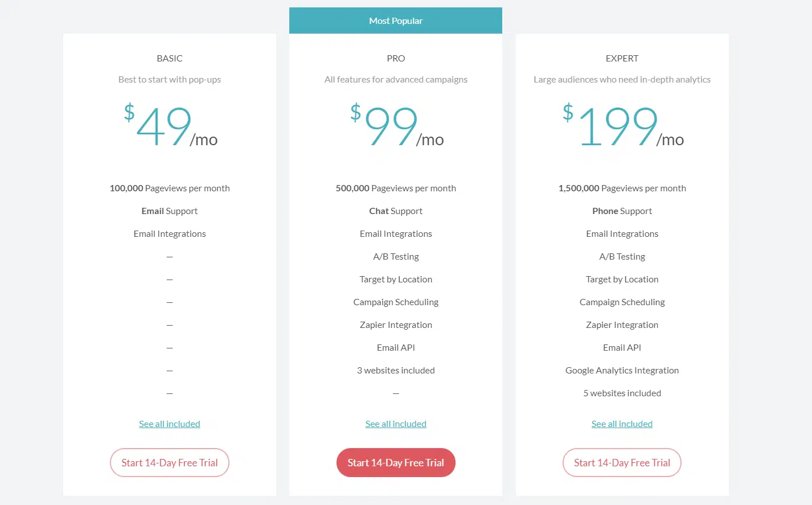Open See all included under Pro plan
Image resolution: width=812 pixels, height=505 pixels.
coord(396,424)
